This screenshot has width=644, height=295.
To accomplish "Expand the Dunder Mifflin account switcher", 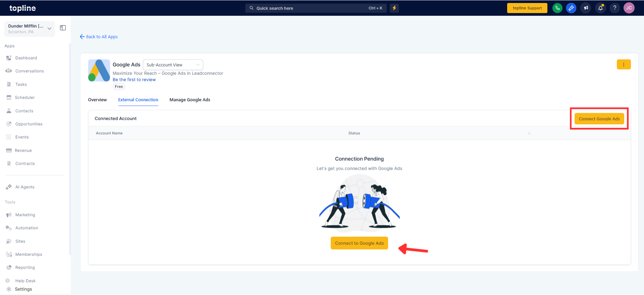I will (30, 29).
